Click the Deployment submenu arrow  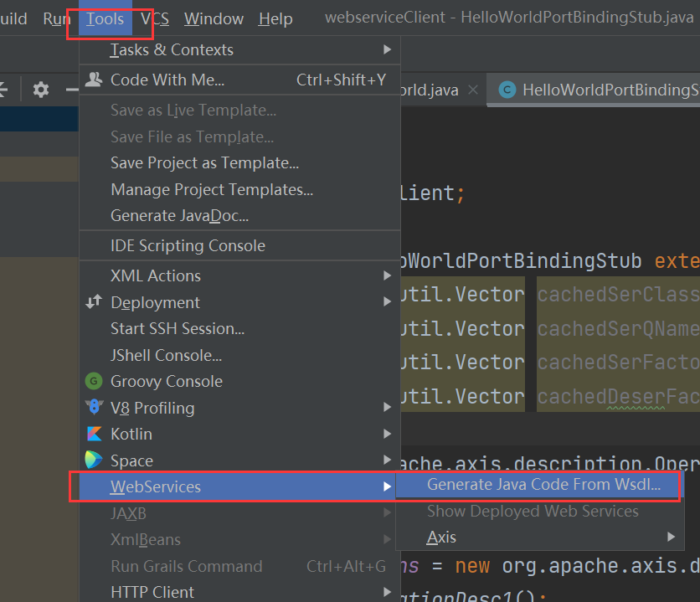[387, 302]
